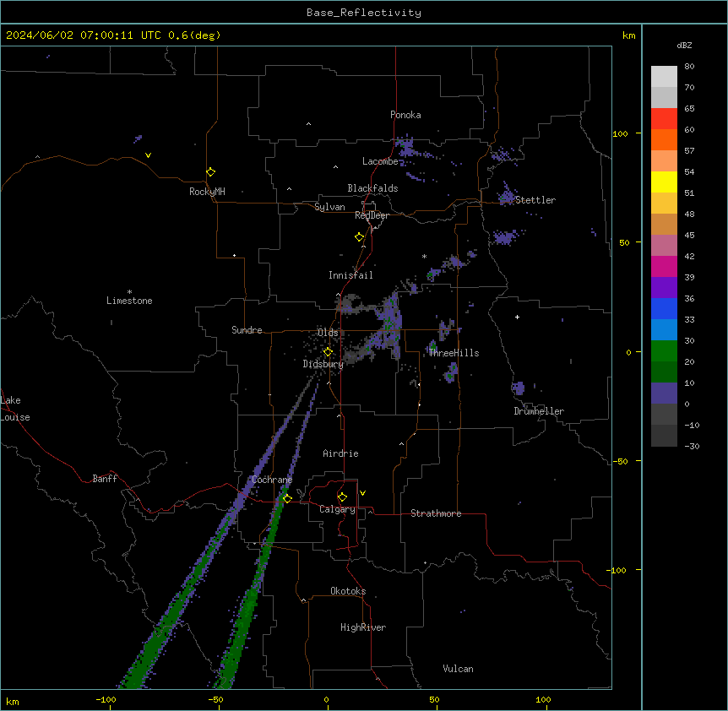Click the Didsbury city label

click(x=323, y=364)
